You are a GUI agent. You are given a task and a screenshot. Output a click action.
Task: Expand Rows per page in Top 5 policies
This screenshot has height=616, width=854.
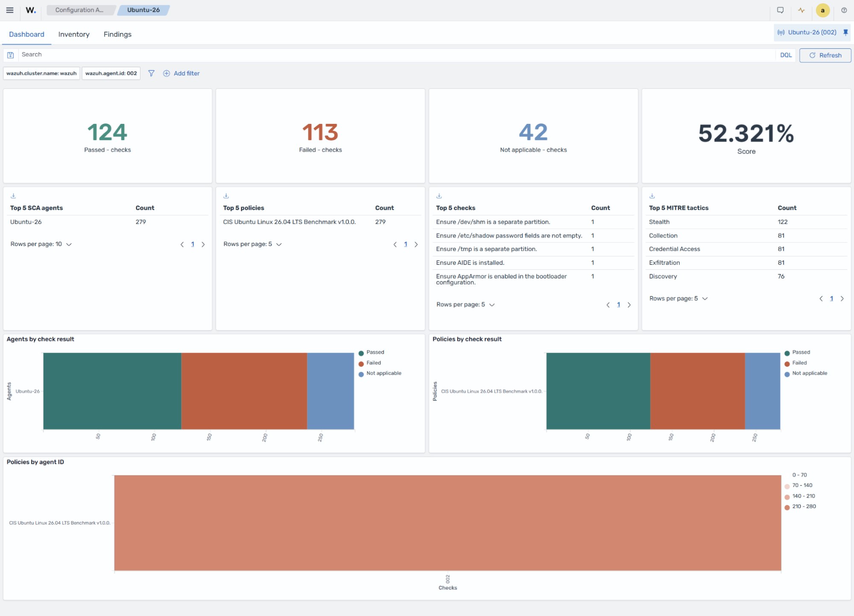pyautogui.click(x=252, y=244)
